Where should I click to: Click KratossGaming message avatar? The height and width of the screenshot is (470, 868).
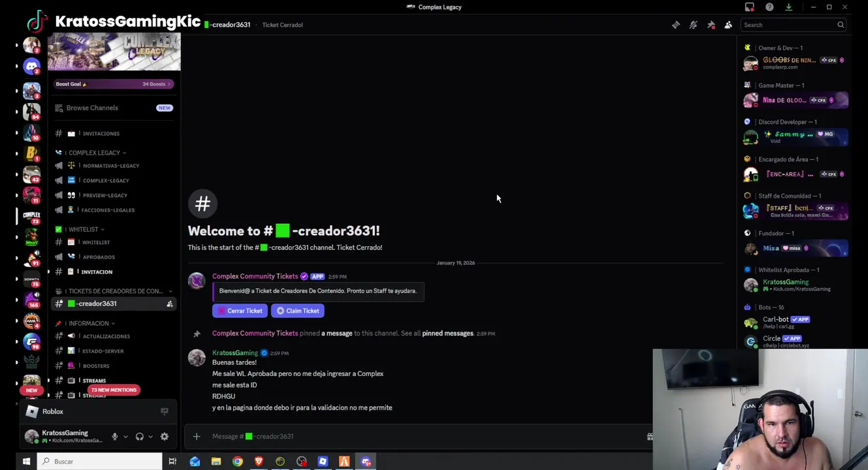coord(197,358)
